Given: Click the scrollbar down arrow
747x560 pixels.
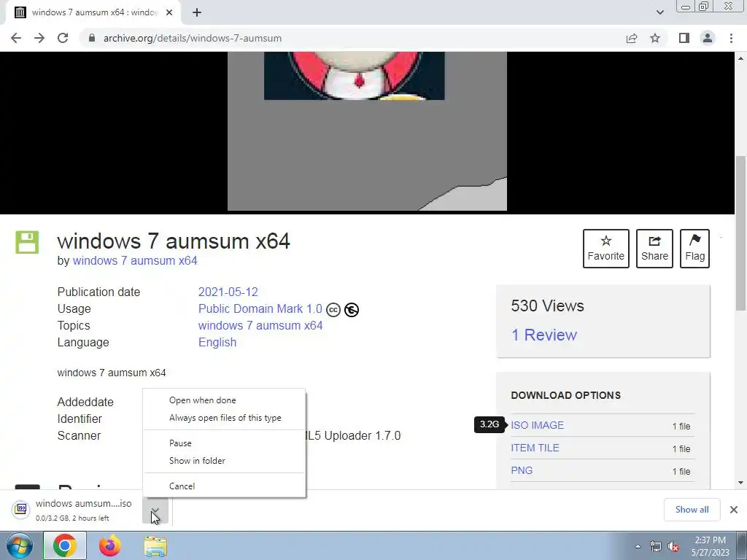Looking at the screenshot, I should (x=741, y=483).
